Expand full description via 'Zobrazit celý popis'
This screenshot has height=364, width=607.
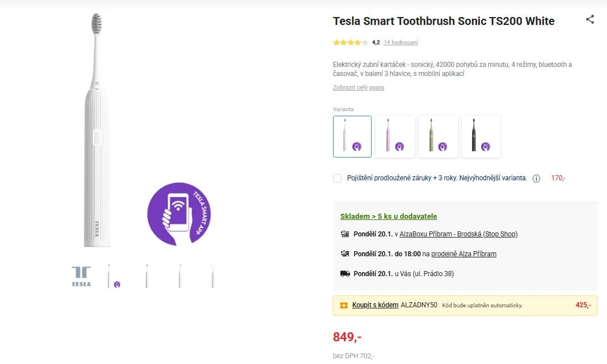pyautogui.click(x=359, y=87)
